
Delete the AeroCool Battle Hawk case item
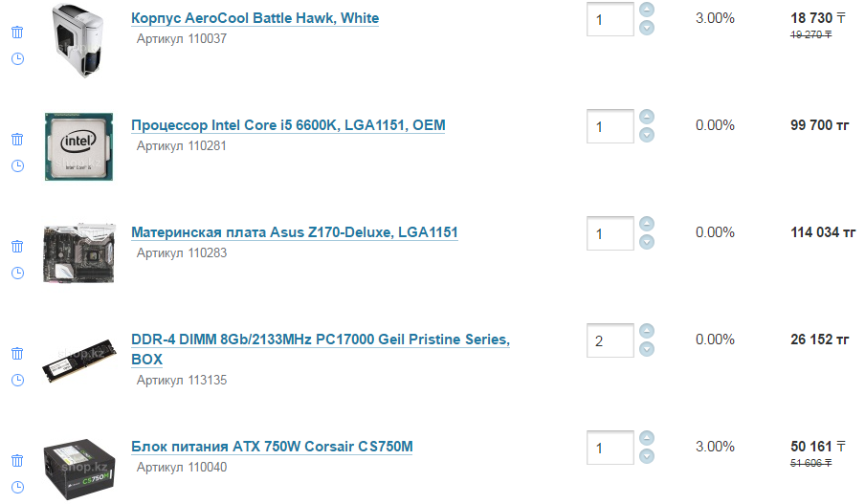[x=17, y=32]
